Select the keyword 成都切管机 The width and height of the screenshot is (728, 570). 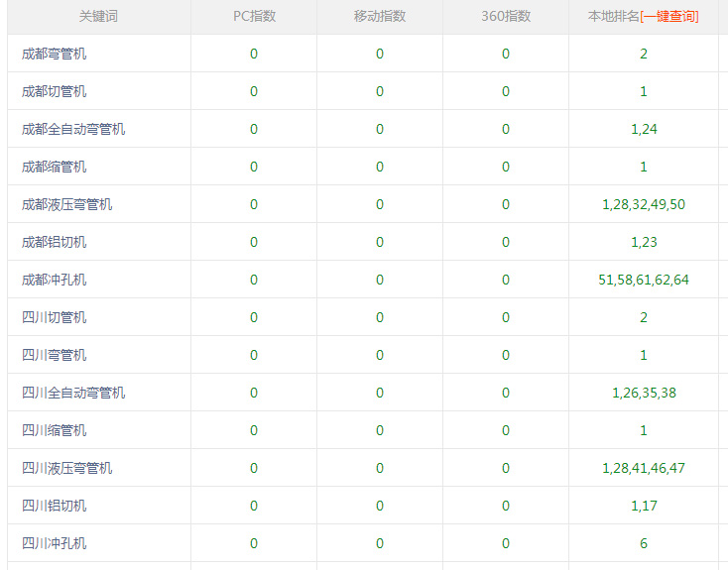click(x=55, y=91)
